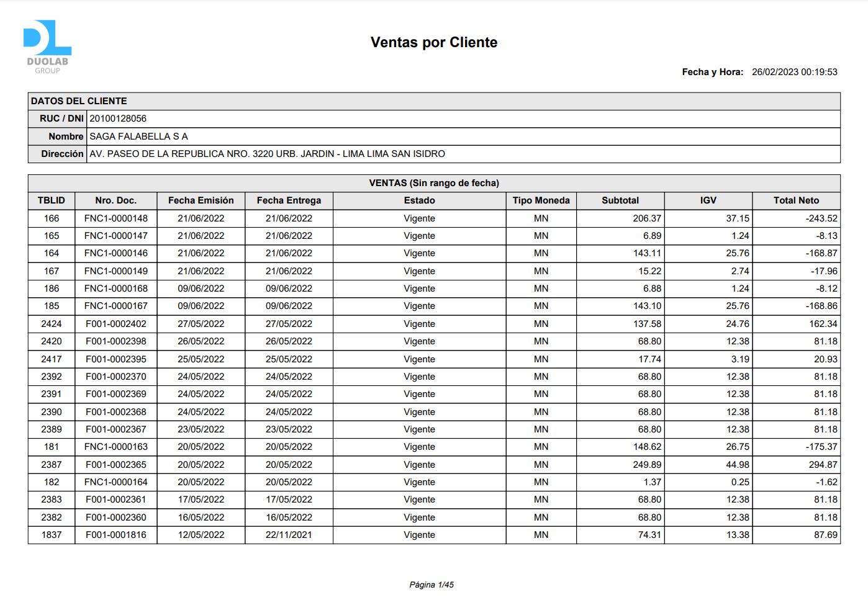The image size is (868, 613).
Task: Click total value 294.87
Action: (x=823, y=465)
